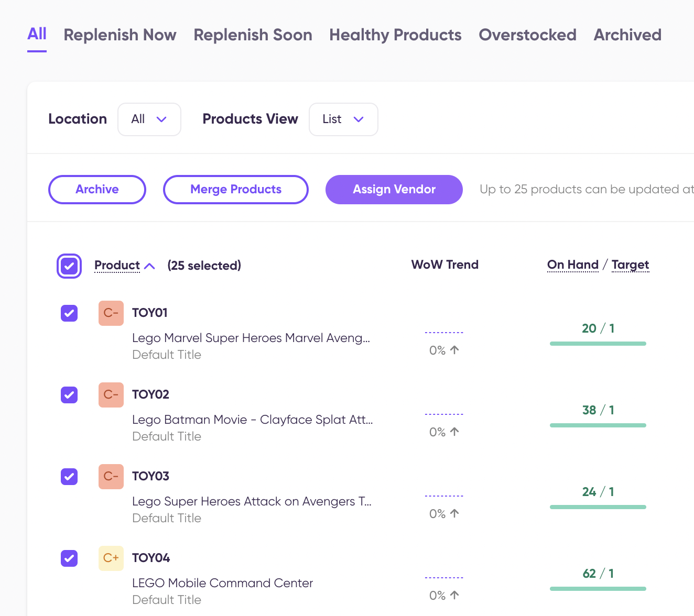Viewport: 694px width, 616px height.
Task: Click the C- grade badge for TOY03
Action: (111, 477)
